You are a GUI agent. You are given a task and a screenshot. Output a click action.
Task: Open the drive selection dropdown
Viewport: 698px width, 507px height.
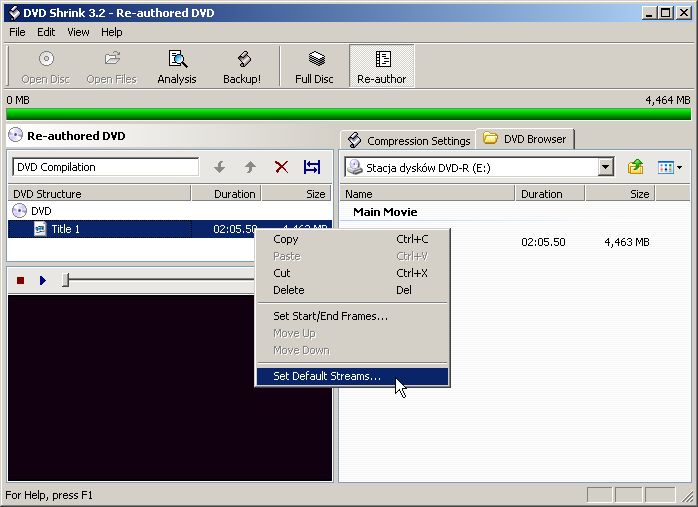coord(605,167)
